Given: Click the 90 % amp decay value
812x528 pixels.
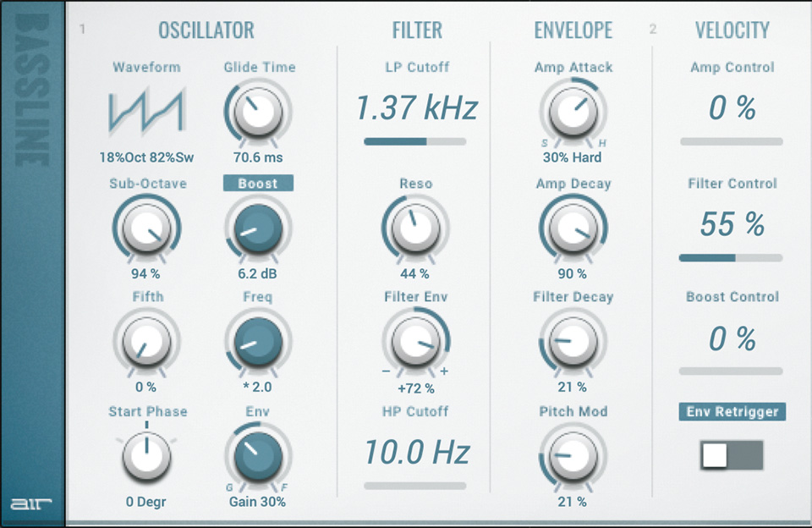Looking at the screenshot, I should 573,273.
